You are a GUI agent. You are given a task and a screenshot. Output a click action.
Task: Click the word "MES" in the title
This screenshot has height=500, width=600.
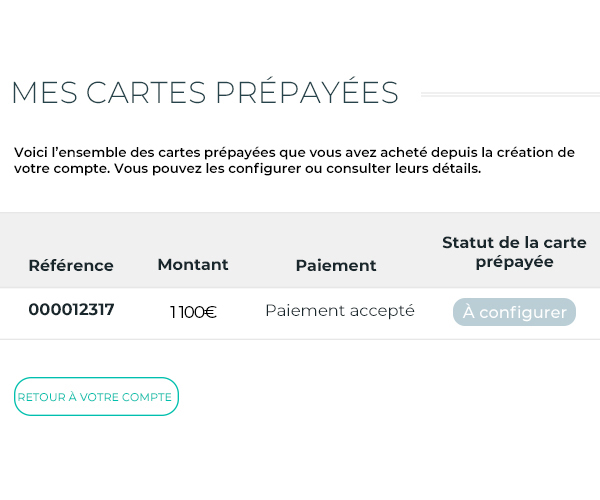coord(44,93)
